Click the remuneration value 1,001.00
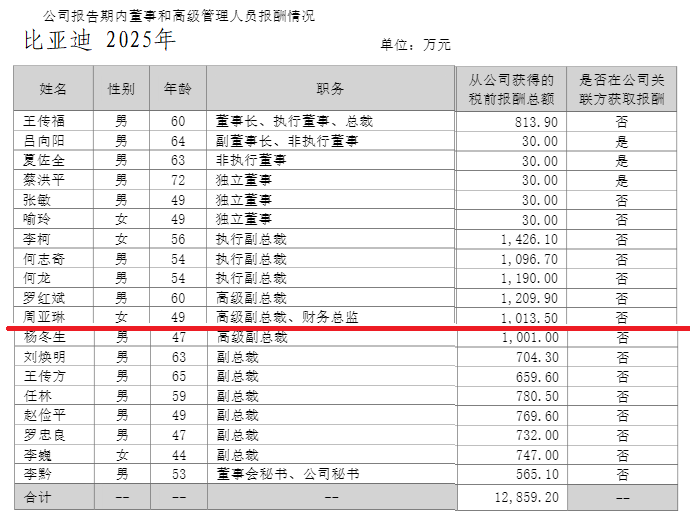The height and width of the screenshot is (524, 690). (x=530, y=337)
